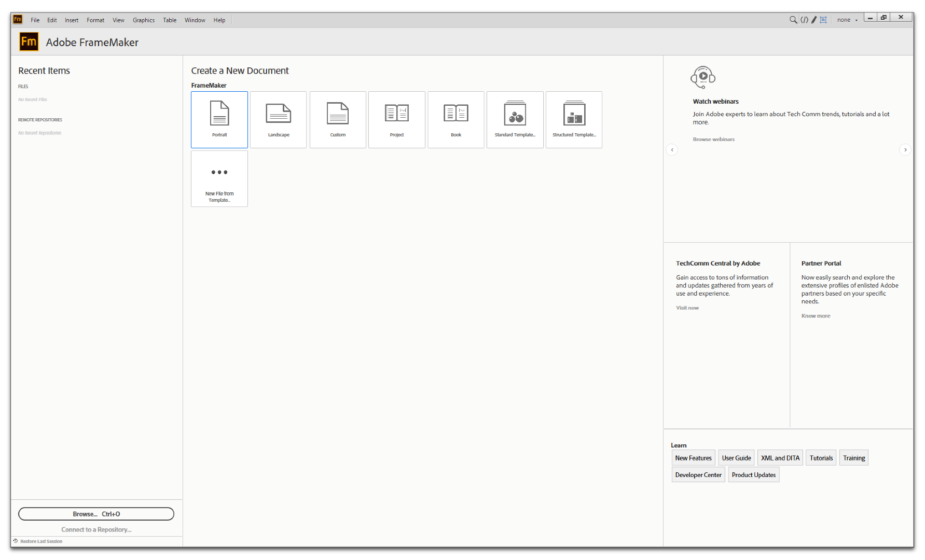
Task: Click TechComm Central by Adobe heading
Action: (718, 263)
